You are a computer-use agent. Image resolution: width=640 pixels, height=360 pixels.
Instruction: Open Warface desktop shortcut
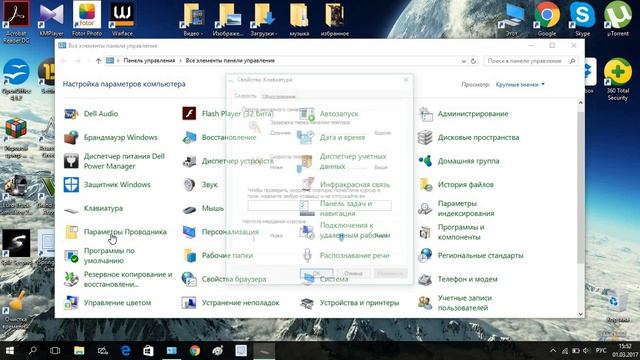coord(122,19)
